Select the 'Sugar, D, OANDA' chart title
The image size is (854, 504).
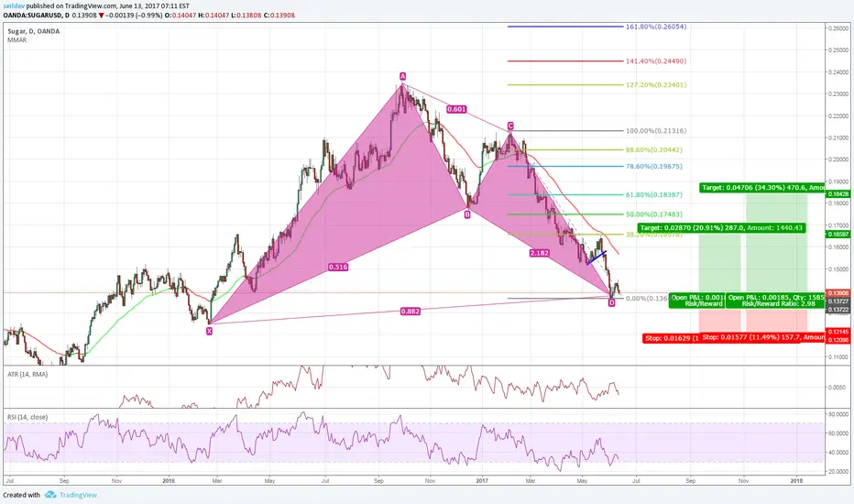[x=34, y=31]
